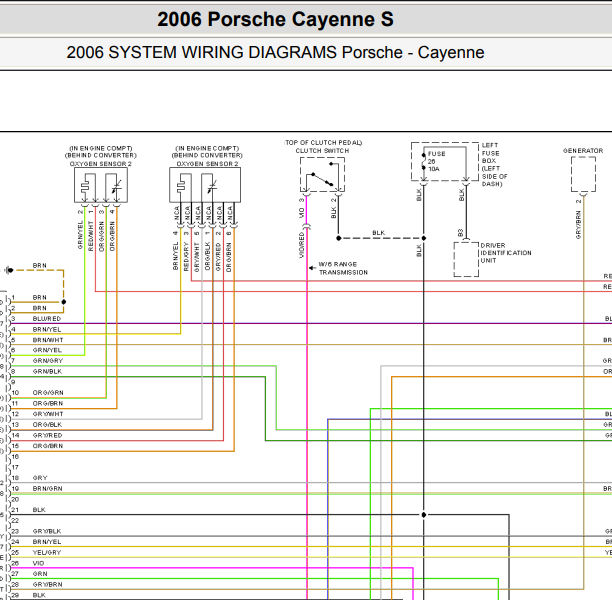Select the dashed generator component box

coord(583,174)
